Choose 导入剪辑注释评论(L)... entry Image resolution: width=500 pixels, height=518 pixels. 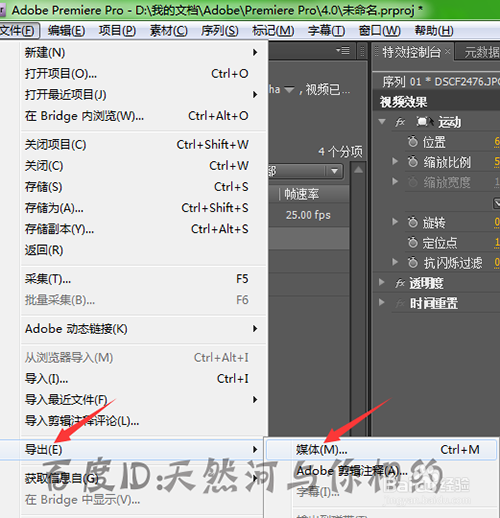coord(143,421)
